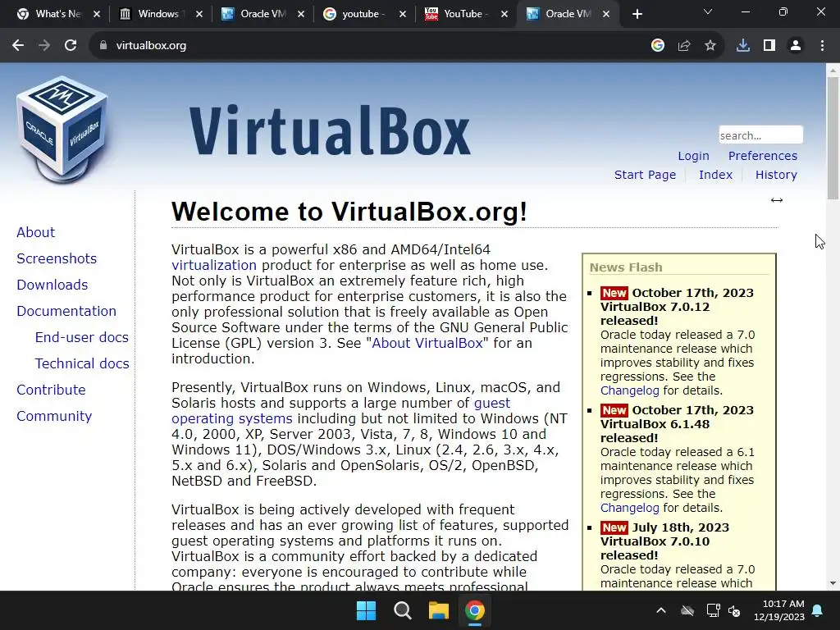This screenshot has height=630, width=840.
Task: Open taskbar Search magnifier
Action: tap(402, 610)
